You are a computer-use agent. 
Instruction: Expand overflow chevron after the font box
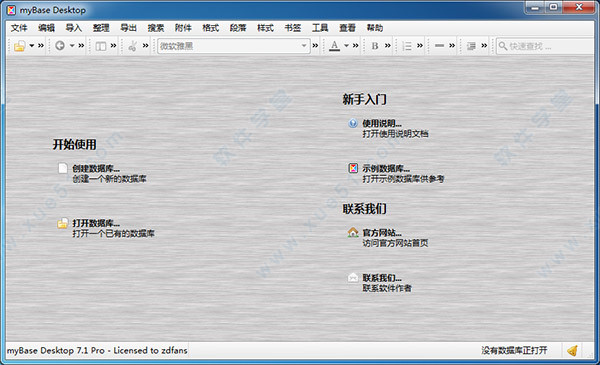315,46
